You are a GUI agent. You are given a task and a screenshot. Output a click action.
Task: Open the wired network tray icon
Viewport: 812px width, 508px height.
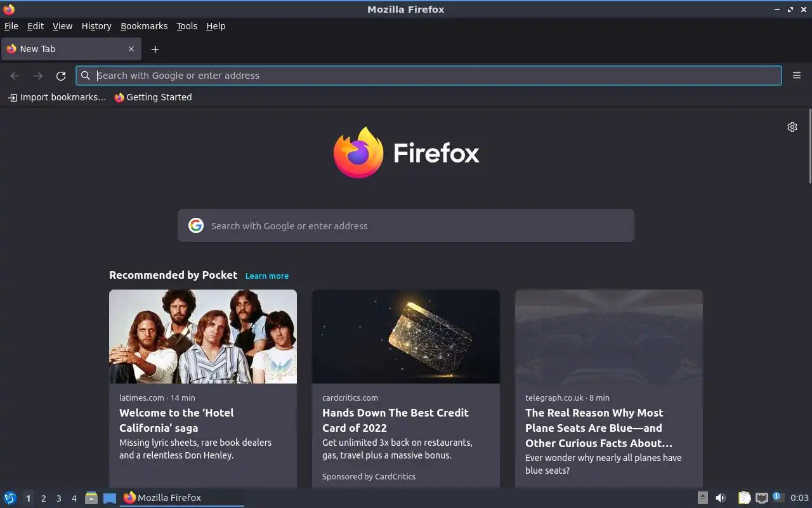[762, 498]
